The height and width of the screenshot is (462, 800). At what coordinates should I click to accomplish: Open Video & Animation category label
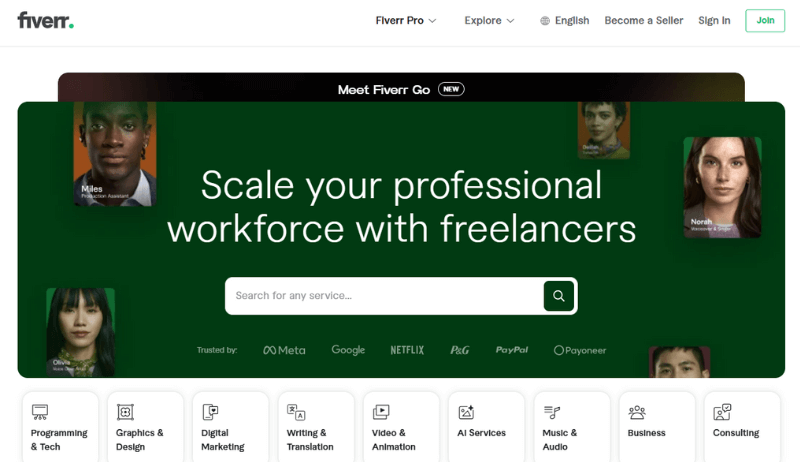click(393, 440)
